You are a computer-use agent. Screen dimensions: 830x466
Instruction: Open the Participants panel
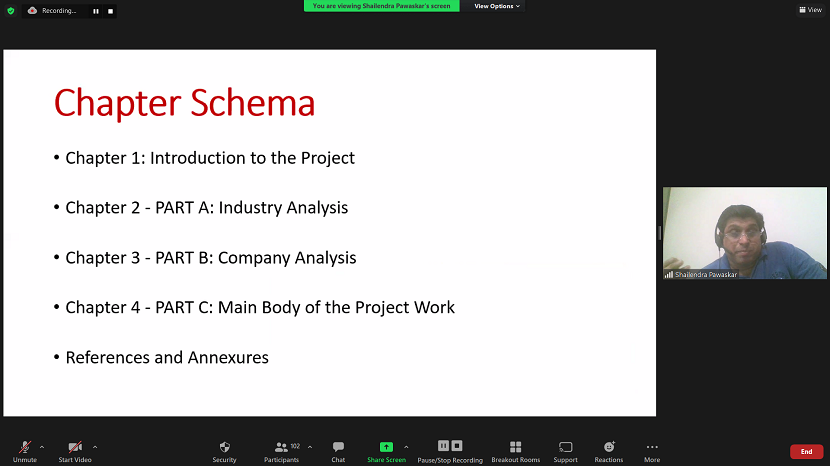[x=281, y=448]
